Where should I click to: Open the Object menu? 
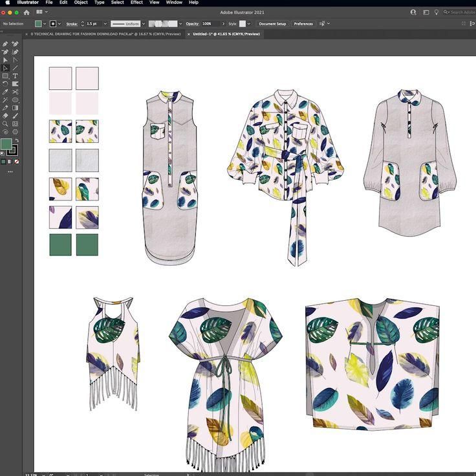pyautogui.click(x=81, y=3)
